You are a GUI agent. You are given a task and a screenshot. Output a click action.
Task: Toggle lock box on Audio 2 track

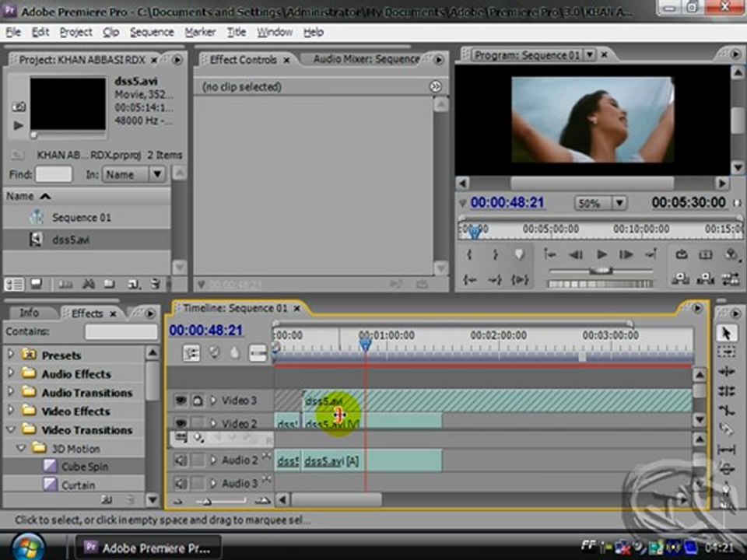198,460
